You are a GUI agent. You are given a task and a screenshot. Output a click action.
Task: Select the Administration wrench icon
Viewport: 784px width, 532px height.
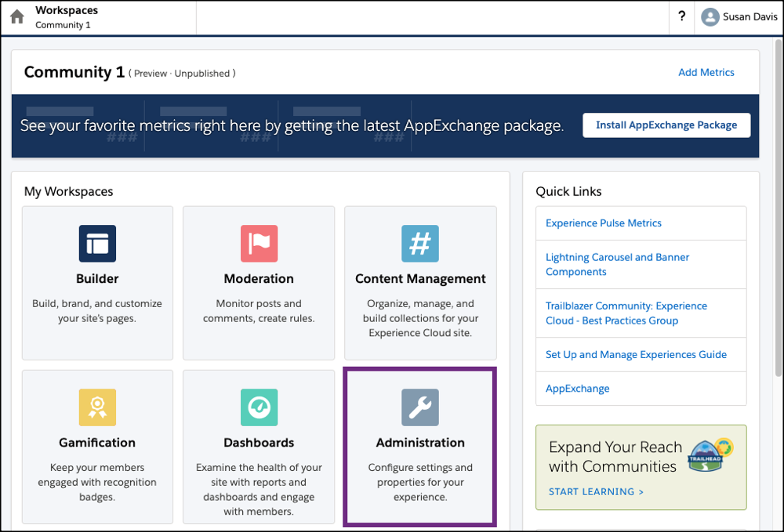(420, 407)
